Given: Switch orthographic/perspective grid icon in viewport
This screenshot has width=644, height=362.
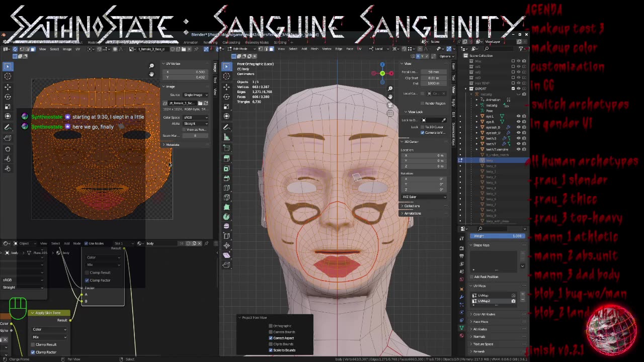Looking at the screenshot, I should point(390,113).
